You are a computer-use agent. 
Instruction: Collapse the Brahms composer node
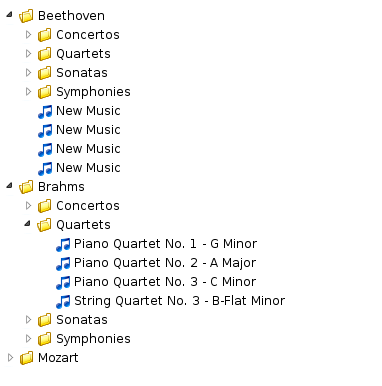tap(10, 185)
